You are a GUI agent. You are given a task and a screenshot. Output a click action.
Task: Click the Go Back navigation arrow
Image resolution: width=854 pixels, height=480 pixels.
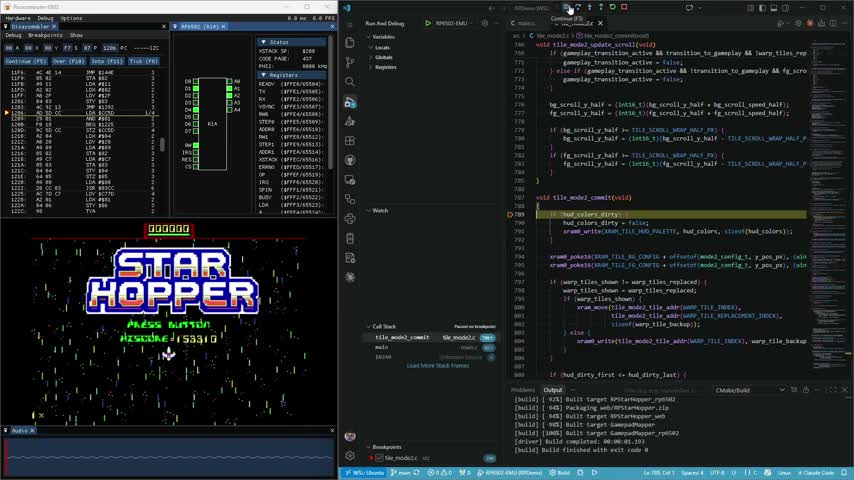point(492,8)
